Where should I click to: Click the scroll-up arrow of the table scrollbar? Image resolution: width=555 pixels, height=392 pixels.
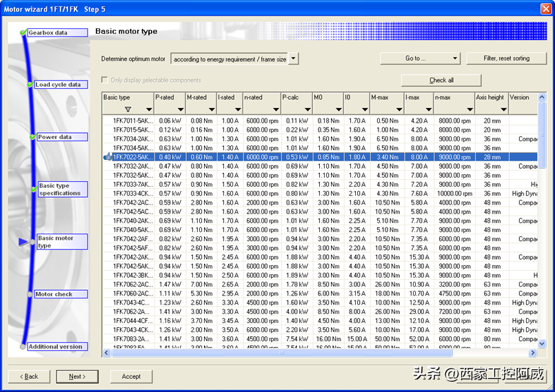coord(542,97)
